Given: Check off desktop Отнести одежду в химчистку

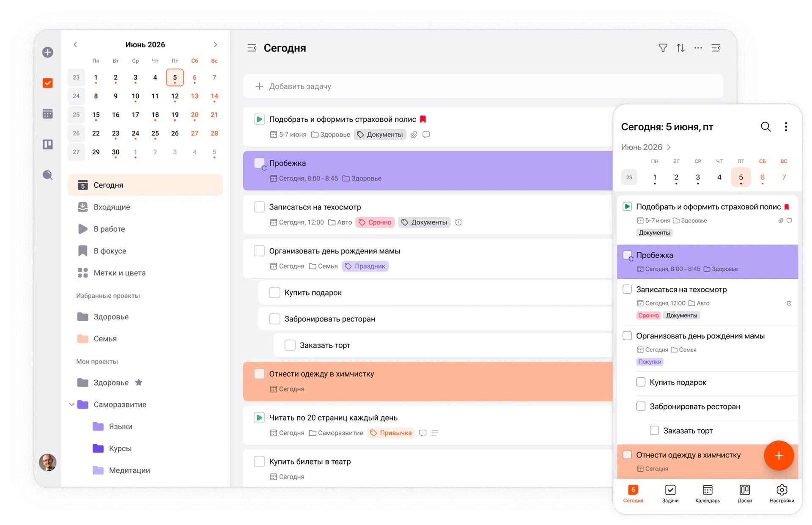Looking at the screenshot, I should tap(259, 374).
